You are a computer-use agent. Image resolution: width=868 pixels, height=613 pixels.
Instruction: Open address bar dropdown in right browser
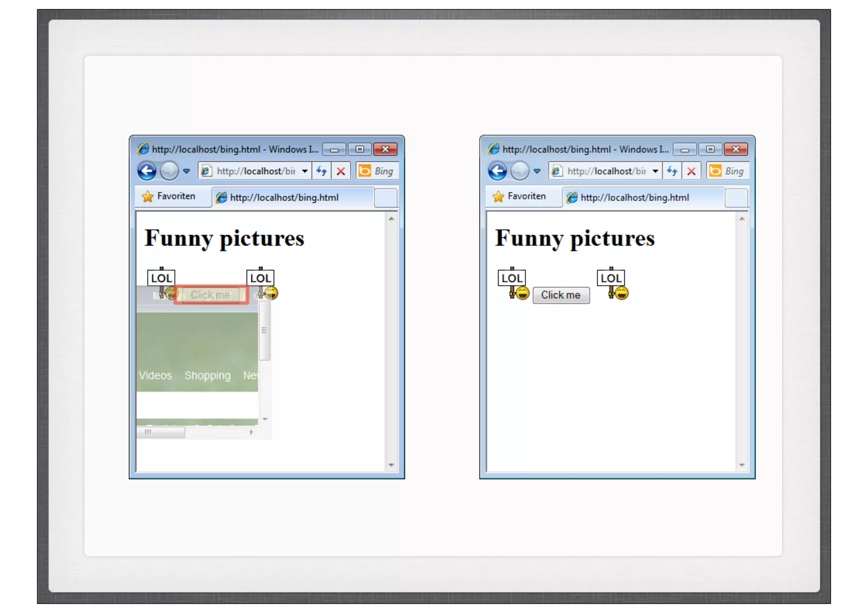(x=655, y=171)
